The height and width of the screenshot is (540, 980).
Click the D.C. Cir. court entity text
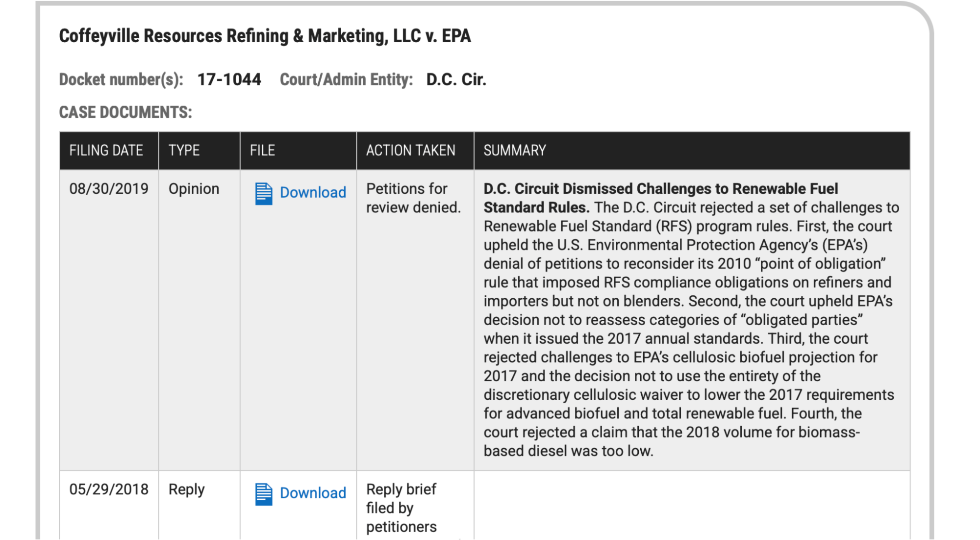point(456,79)
